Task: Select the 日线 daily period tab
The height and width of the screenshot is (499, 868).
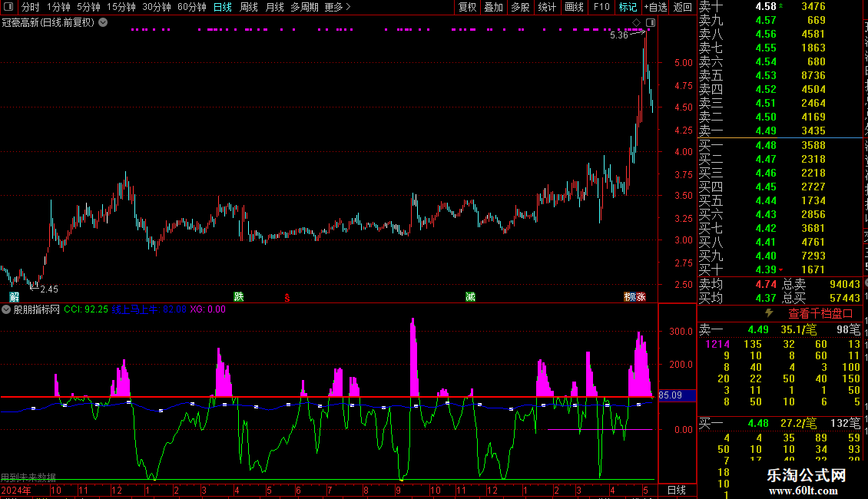Action: [x=223, y=7]
